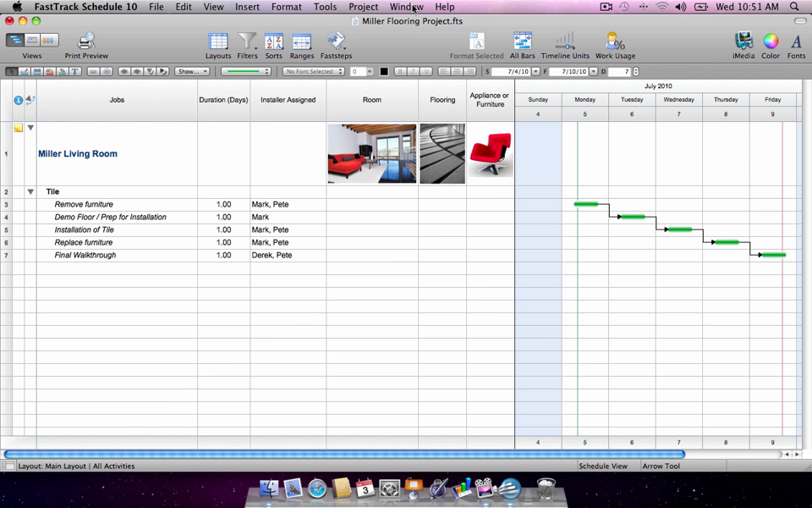
Task: Open Spotlight search in menu bar
Action: [794, 7]
